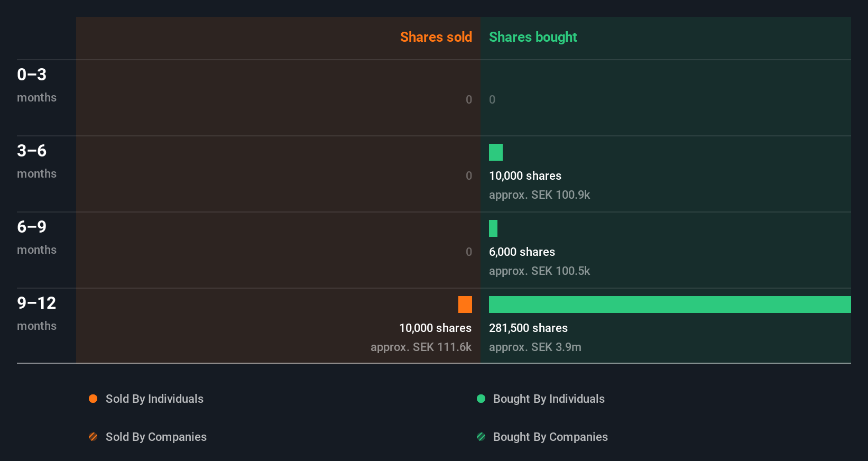The image size is (868, 461).
Task: Select the "0–3 months" row label
Action: [x=36, y=85]
